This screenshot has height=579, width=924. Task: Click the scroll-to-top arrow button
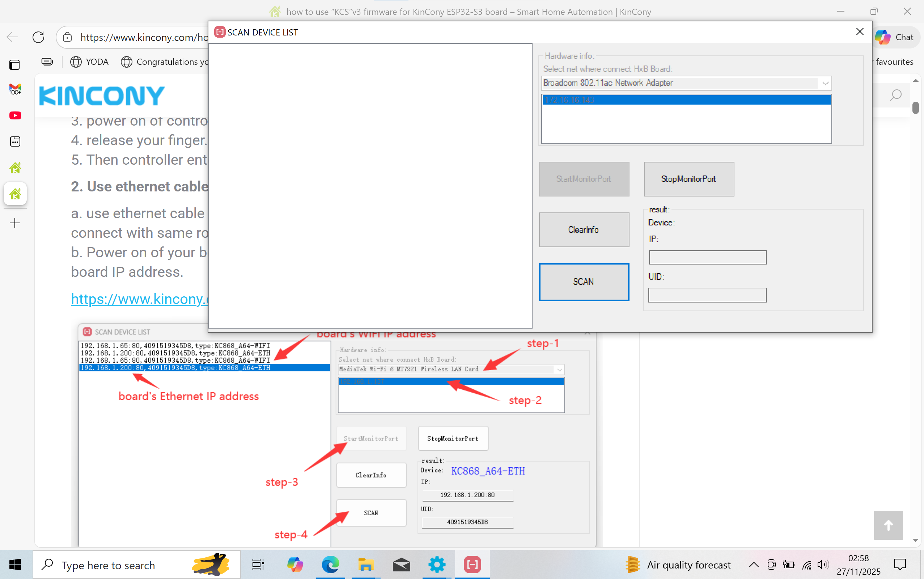click(888, 525)
